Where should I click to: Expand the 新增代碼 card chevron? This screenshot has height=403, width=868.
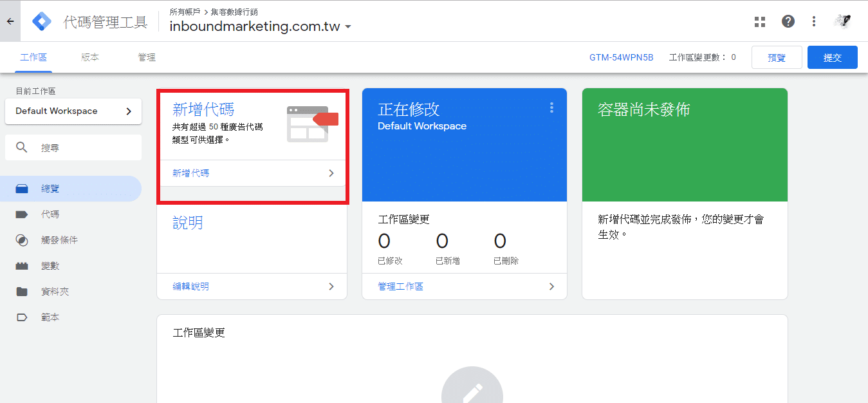tap(331, 173)
